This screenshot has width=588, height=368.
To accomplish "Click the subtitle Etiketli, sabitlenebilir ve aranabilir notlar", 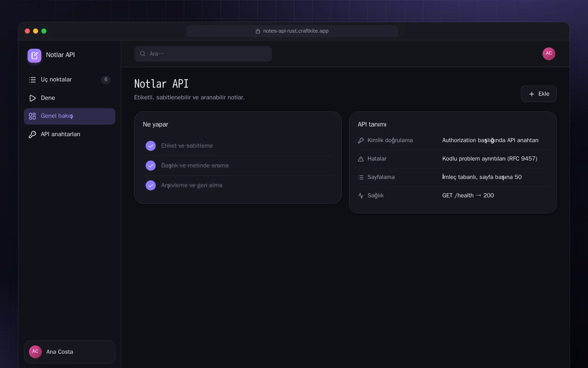I will 189,98.
